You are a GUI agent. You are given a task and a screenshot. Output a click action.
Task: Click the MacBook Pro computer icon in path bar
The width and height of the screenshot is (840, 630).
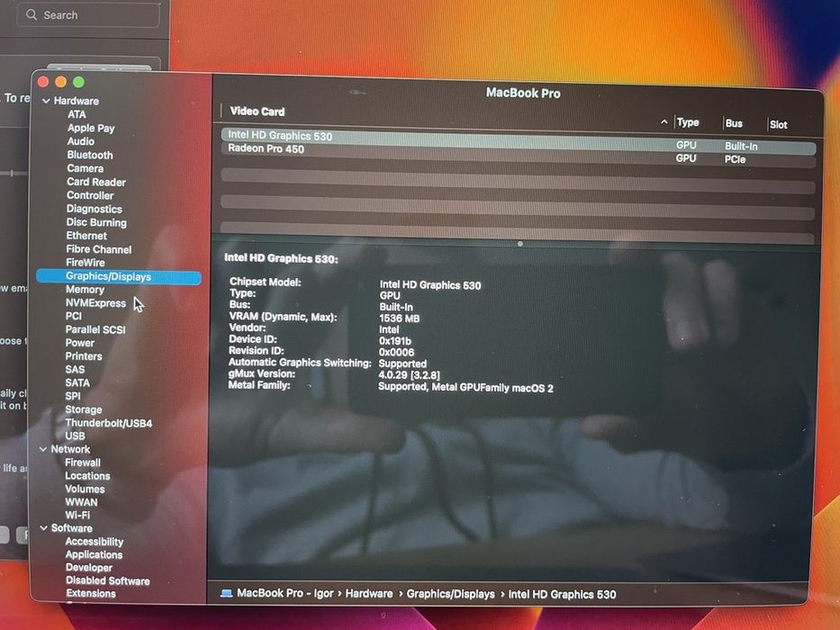tap(226, 593)
